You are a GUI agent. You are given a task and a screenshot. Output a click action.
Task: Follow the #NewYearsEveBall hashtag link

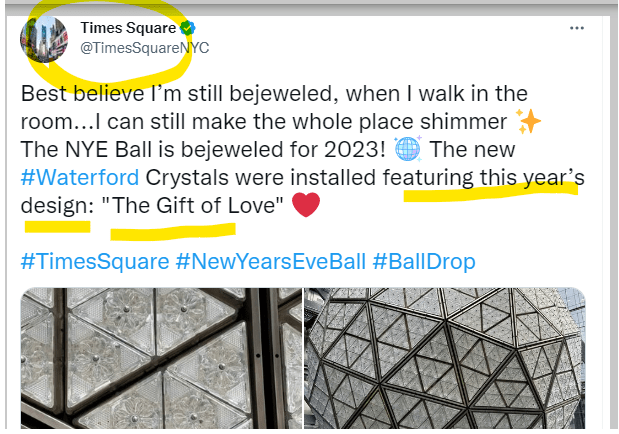270,261
